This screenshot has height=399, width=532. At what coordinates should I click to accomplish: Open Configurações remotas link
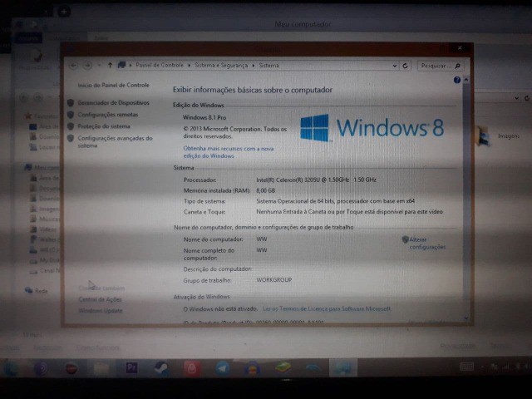(108, 115)
